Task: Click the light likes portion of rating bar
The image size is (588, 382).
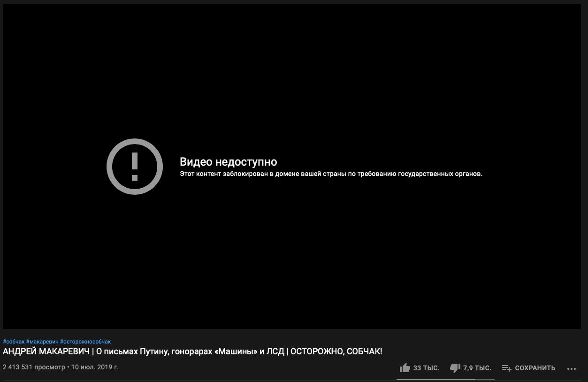Action: click(435, 379)
